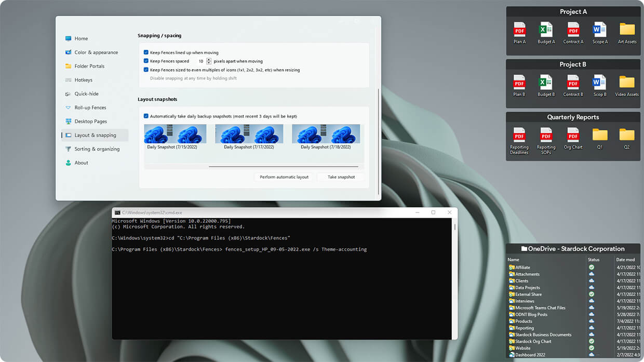
Task: Click the fences_setup command line text
Action: pyautogui.click(x=296, y=250)
